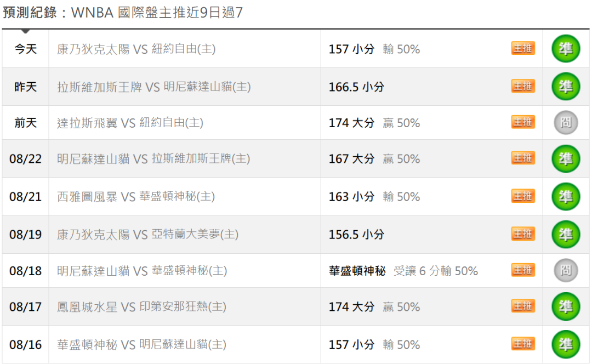Click the orange 主推 tag in 08/19 row
This screenshot has height=364, width=592.
(x=523, y=234)
